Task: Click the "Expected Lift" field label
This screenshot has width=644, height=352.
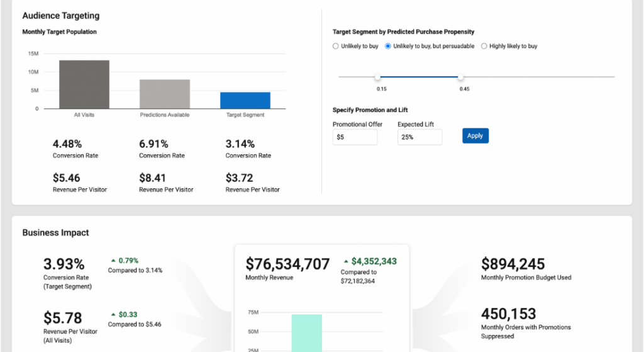Action: (x=416, y=124)
